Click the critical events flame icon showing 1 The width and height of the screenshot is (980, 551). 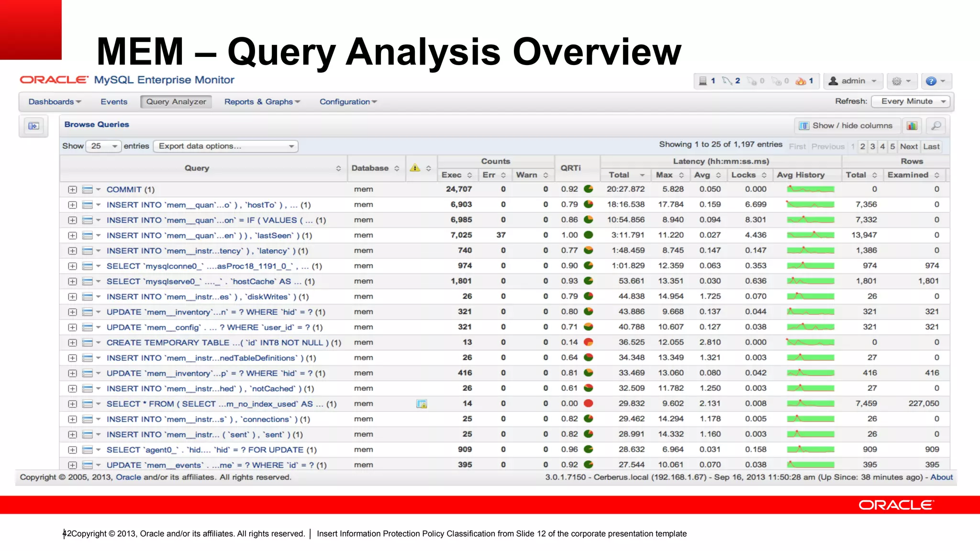804,81
